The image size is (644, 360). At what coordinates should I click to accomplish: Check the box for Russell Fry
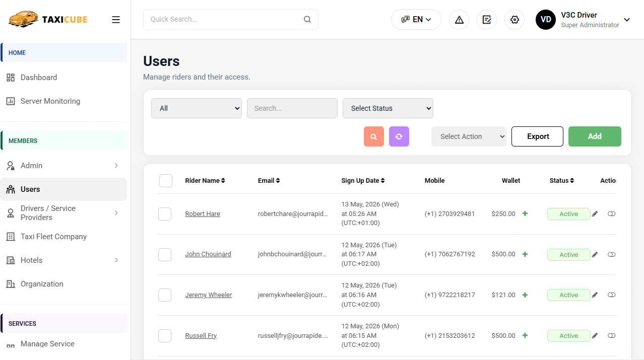coord(165,336)
